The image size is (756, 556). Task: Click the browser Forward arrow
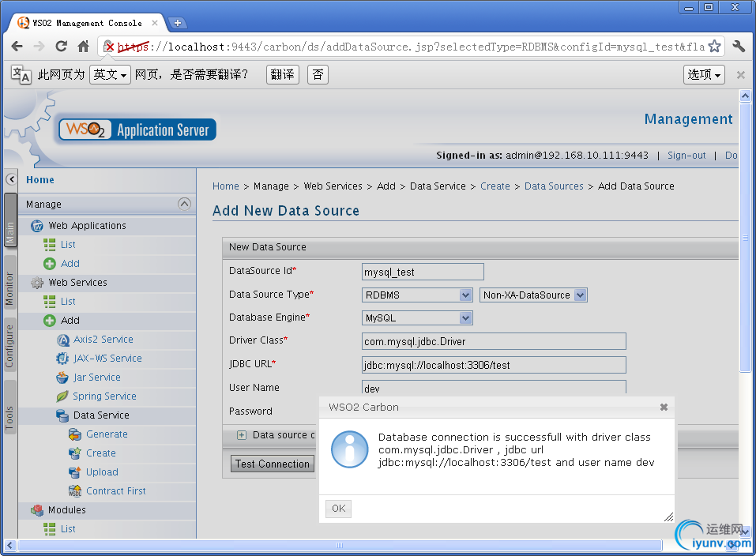pyautogui.click(x=39, y=47)
